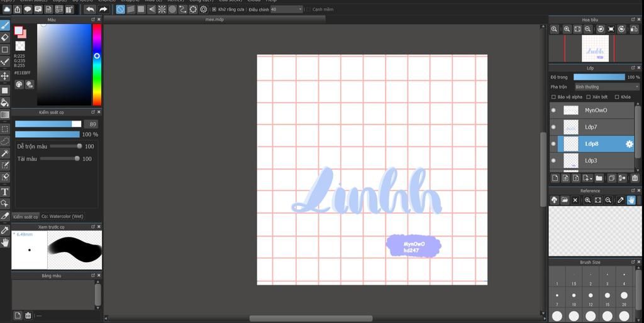Delete the selected layer
The image size is (644, 323).
635,178
